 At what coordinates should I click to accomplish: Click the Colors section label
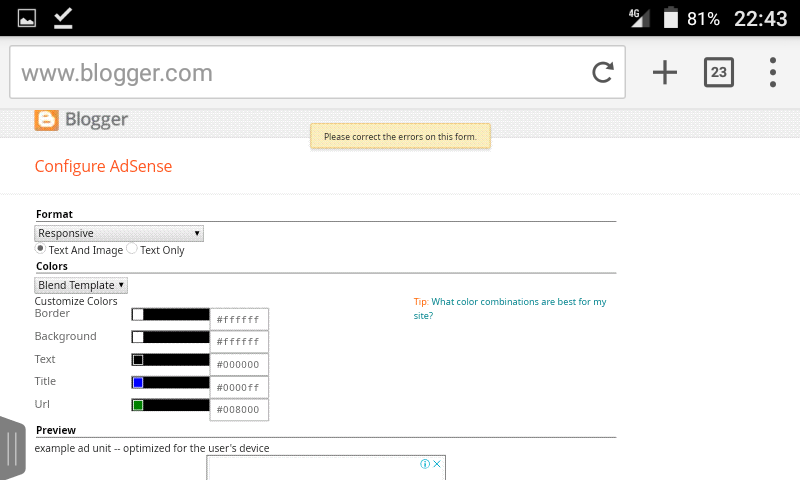tap(52, 266)
